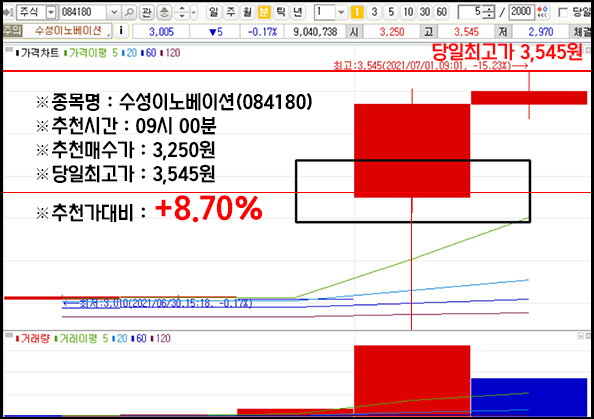Open the stock code 084180 dropdown
The height and width of the screenshot is (419, 594).
(114, 13)
